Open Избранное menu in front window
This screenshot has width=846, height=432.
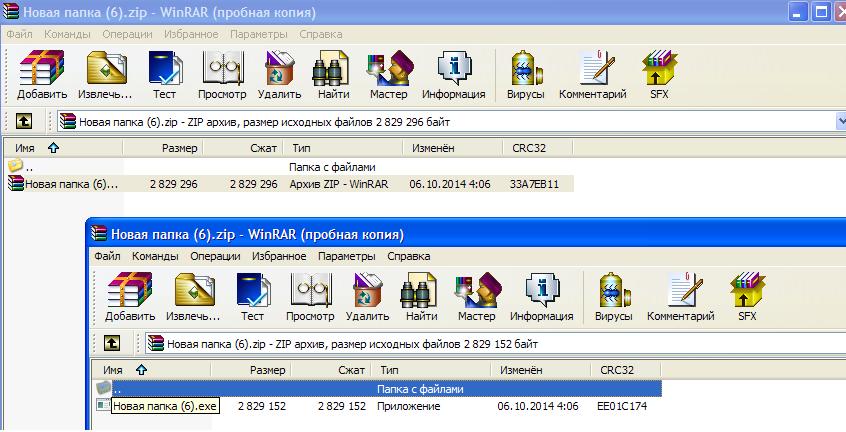coord(279,256)
